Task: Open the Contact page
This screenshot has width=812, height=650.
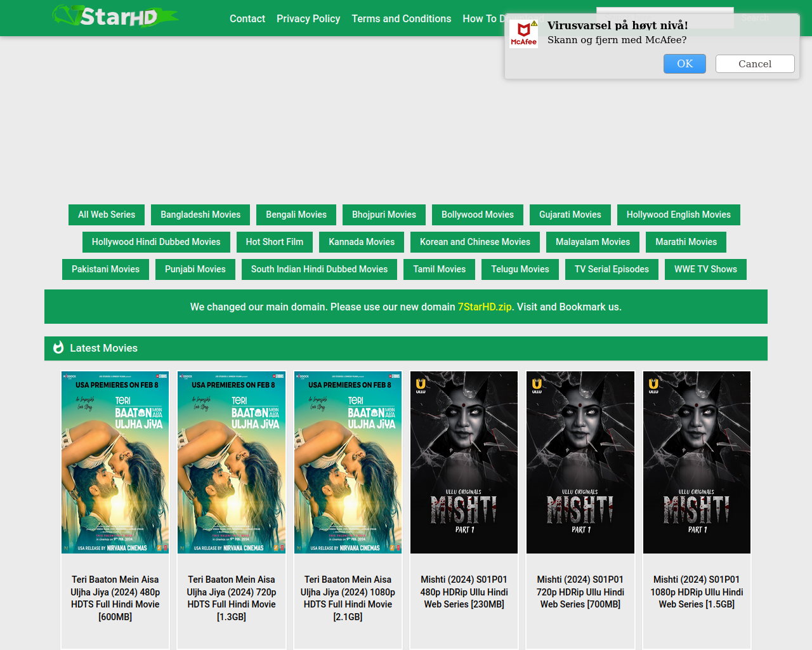Action: 247,18
